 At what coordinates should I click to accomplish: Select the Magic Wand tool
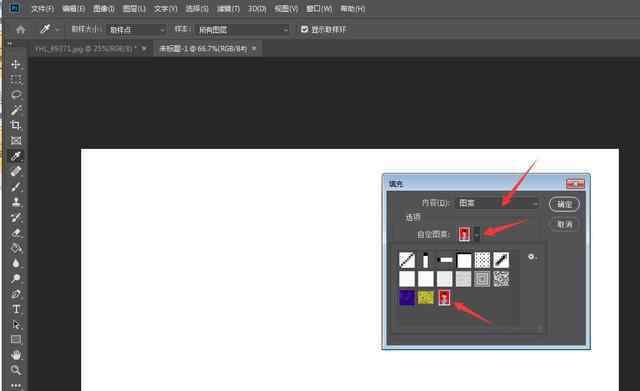point(16,110)
